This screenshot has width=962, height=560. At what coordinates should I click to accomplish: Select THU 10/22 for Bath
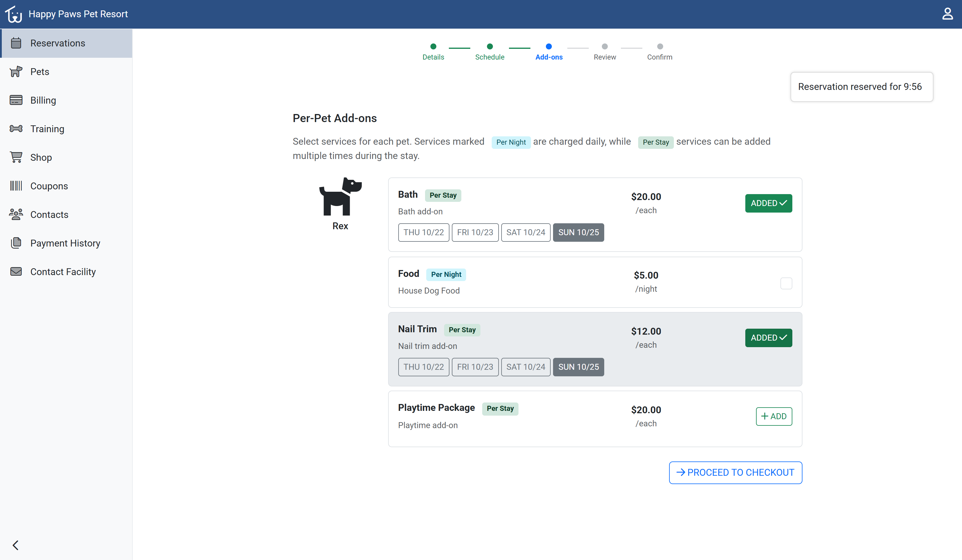coord(423,232)
